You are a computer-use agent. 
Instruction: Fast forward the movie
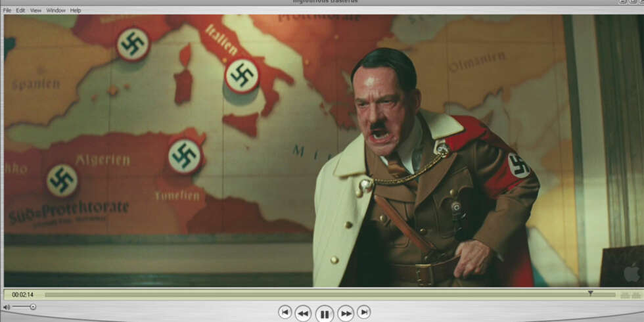pyautogui.click(x=346, y=314)
